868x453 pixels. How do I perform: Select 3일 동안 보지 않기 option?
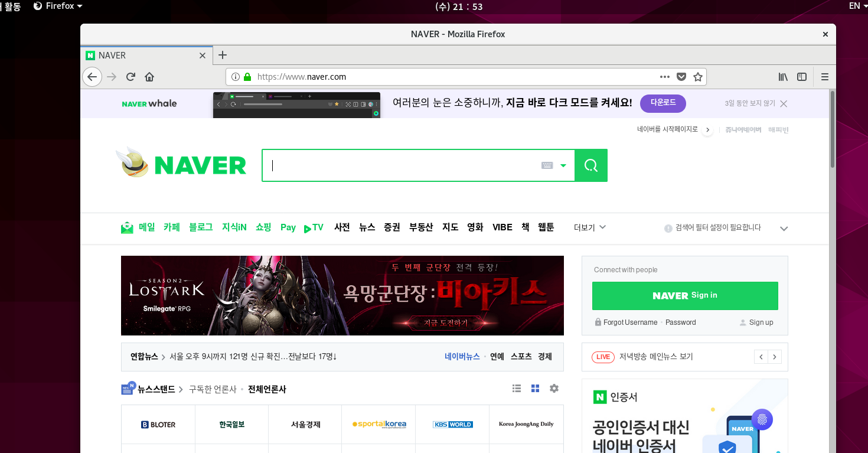(x=750, y=103)
